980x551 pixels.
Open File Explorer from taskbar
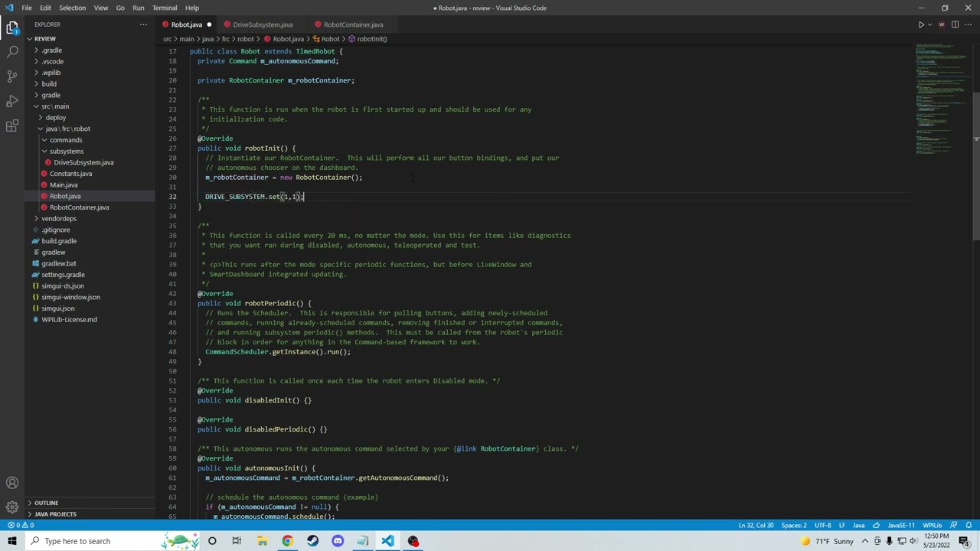tap(262, 541)
